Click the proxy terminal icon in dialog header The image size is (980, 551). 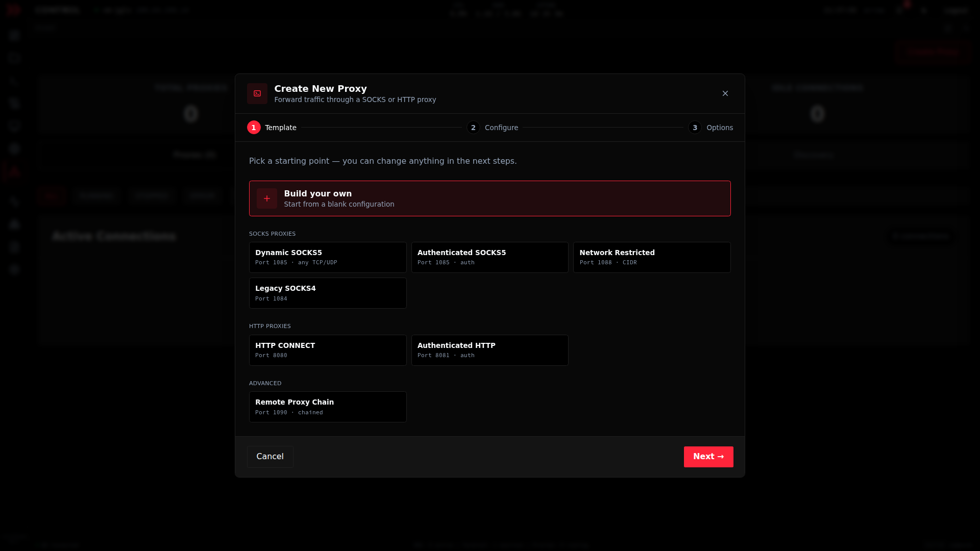coord(257,94)
